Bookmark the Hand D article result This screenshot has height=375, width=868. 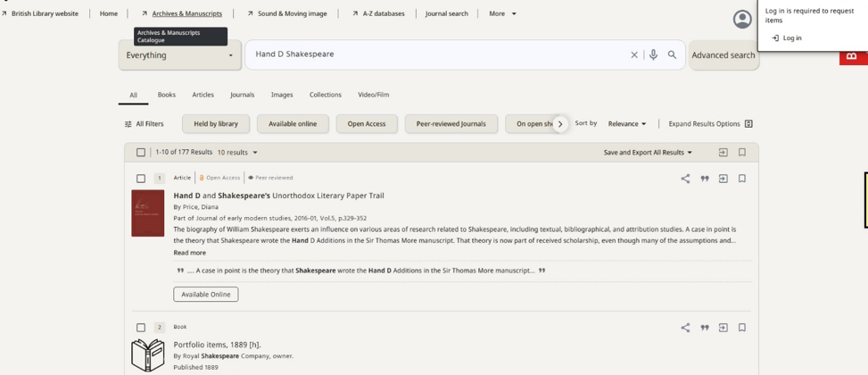click(x=742, y=179)
